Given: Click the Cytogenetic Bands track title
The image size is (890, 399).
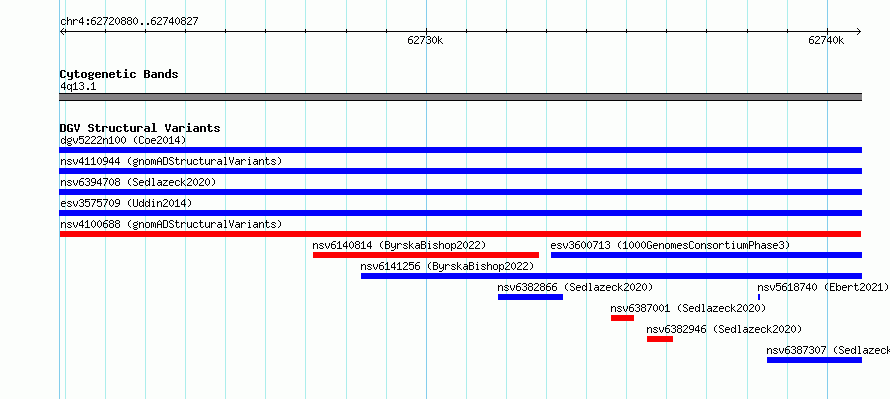Looking at the screenshot, I should coord(119,74).
